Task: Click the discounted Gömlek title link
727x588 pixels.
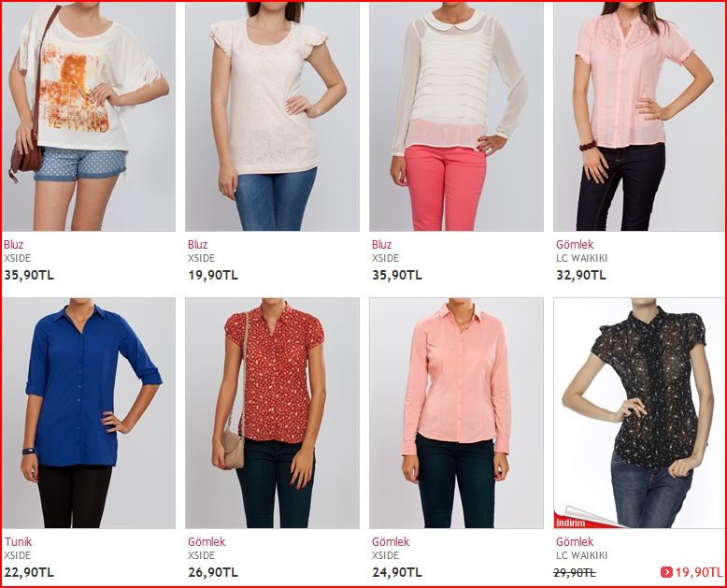Action: pos(575,541)
